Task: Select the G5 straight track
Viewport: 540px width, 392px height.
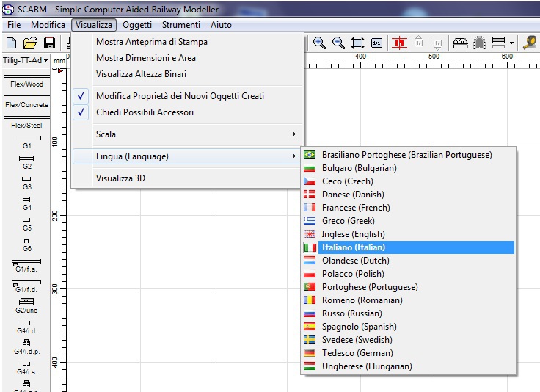Action: coord(26,224)
